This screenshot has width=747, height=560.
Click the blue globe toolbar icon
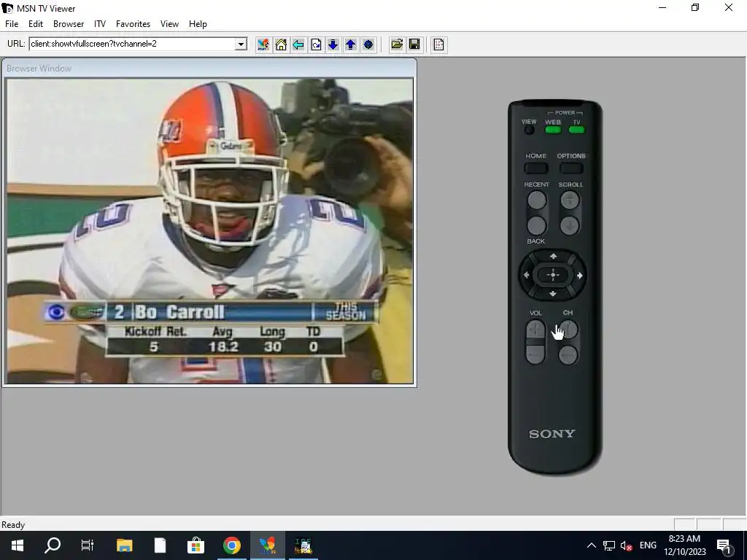368,44
